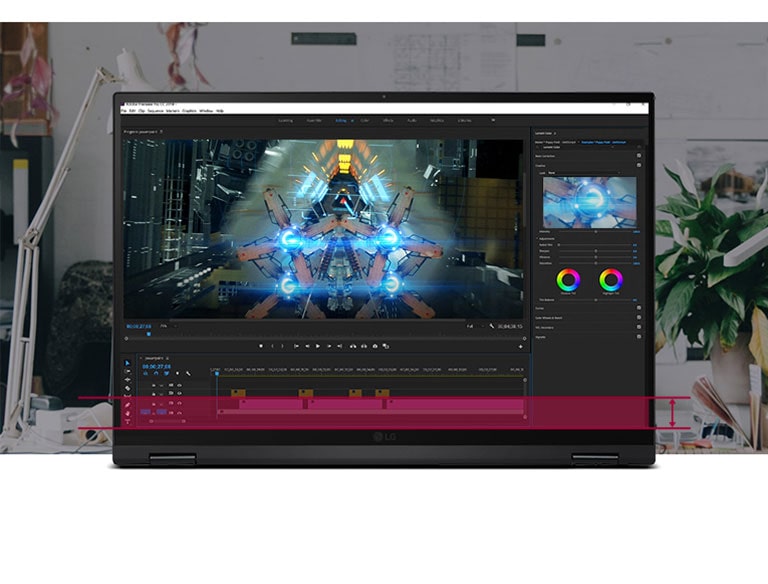Select the Hand tool in timeline toolbar

coord(128,413)
